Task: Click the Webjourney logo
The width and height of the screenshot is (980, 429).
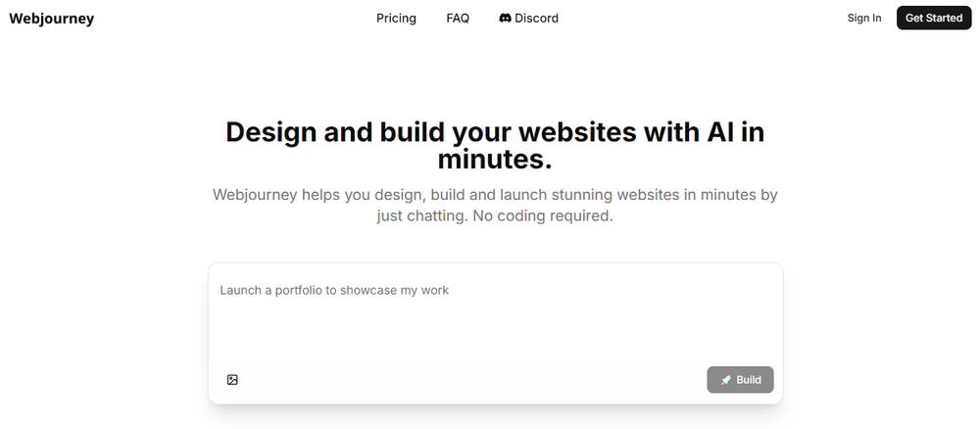Action: 51,18
